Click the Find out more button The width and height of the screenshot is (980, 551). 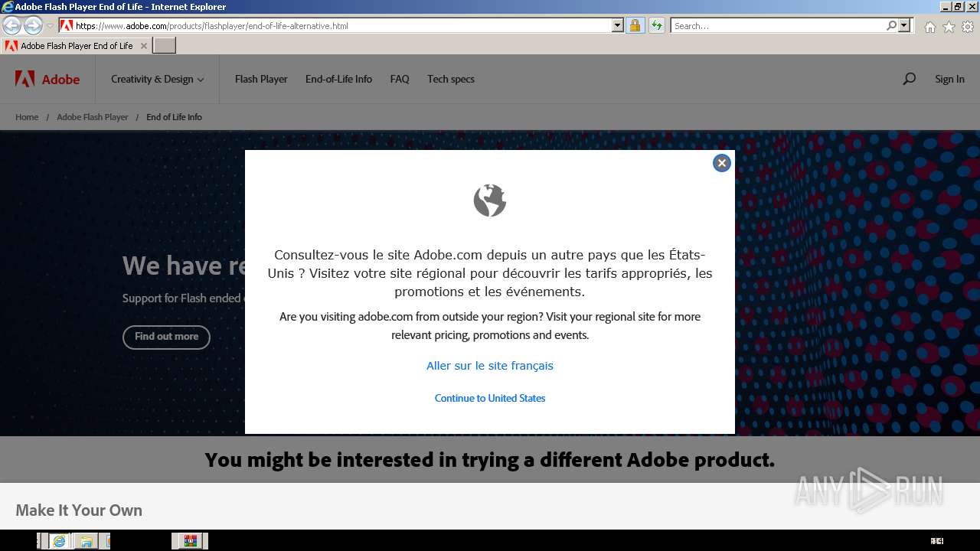click(x=166, y=337)
